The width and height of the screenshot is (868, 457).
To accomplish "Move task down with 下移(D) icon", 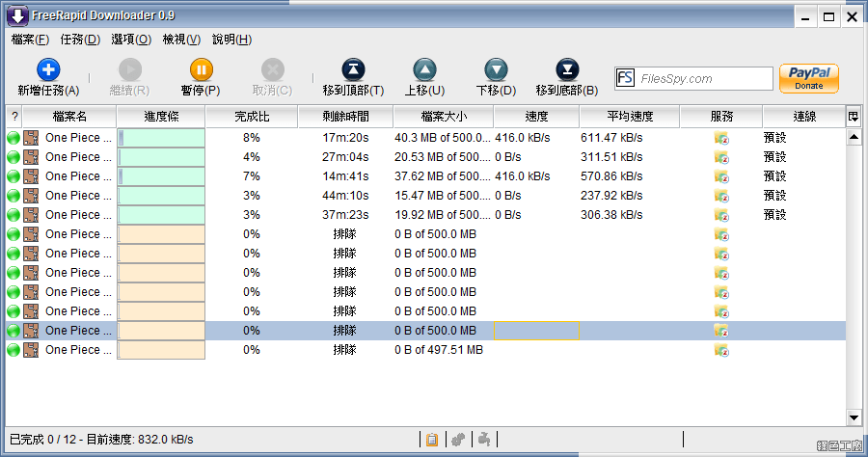I will coord(496,69).
